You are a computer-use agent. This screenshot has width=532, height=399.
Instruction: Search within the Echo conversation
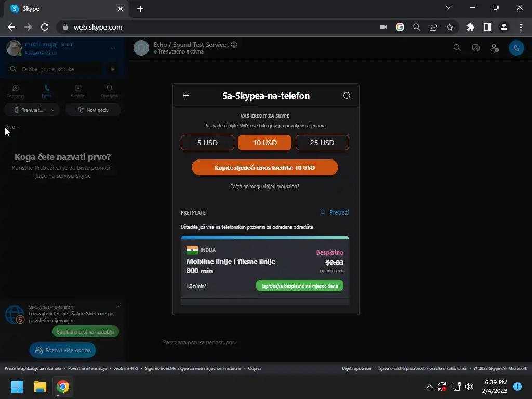pyautogui.click(x=457, y=48)
